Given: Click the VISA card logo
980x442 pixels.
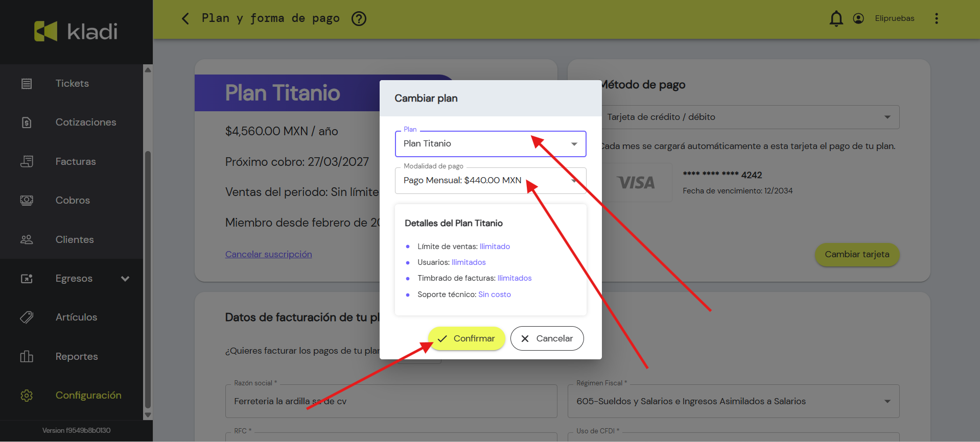Looking at the screenshot, I should point(636,183).
